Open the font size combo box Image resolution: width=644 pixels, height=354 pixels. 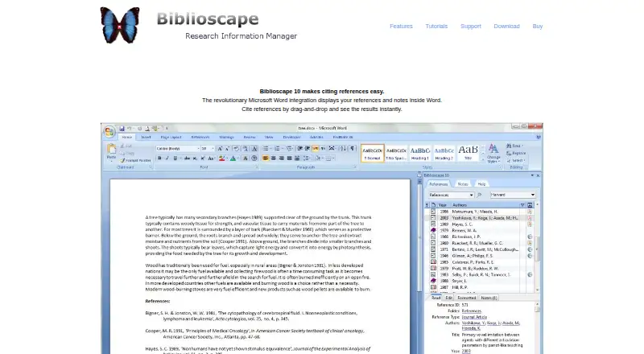tap(208, 149)
